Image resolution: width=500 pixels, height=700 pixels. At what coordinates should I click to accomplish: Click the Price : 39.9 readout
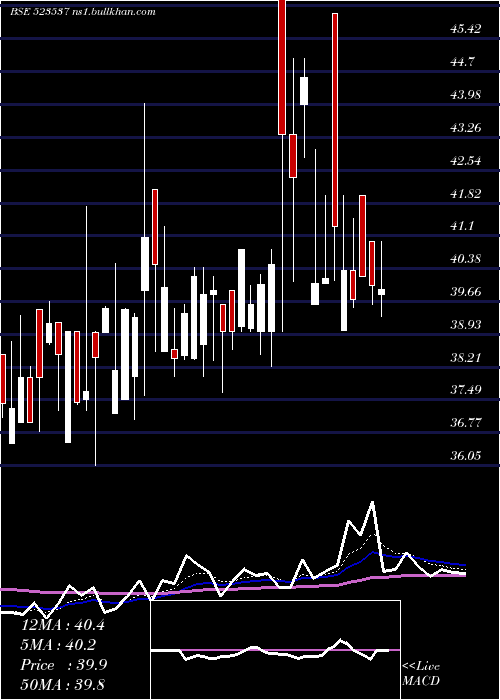[x=64, y=665]
